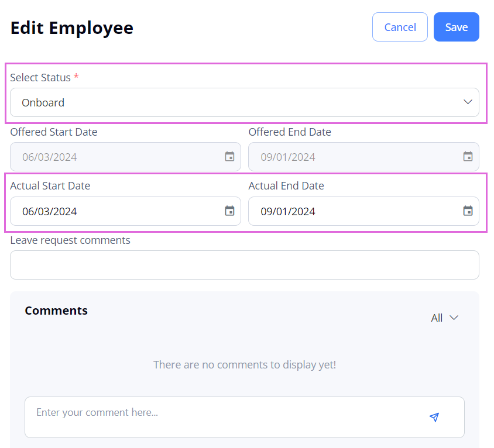This screenshot has height=448, width=494.
Task: Click the Select Status field label
Action: 40,77
